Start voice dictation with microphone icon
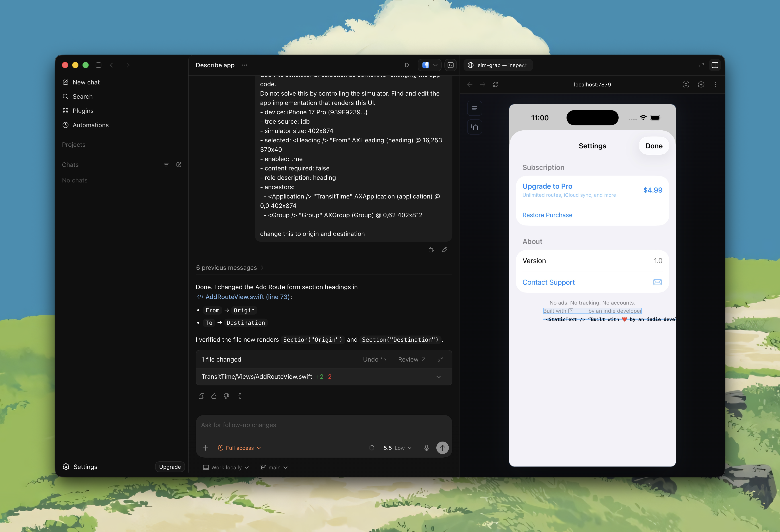The height and width of the screenshot is (532, 780). pyautogui.click(x=427, y=448)
